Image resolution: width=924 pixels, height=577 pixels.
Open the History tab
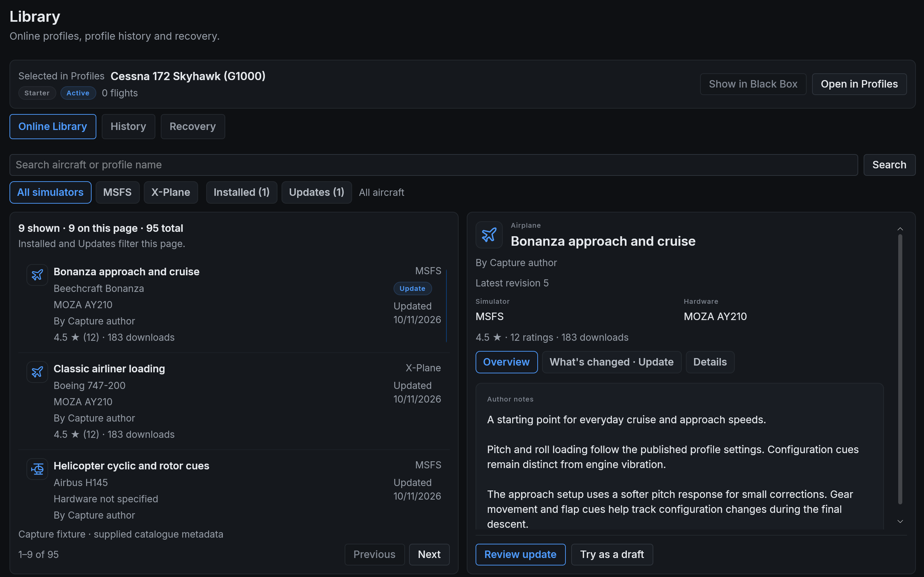tap(128, 126)
